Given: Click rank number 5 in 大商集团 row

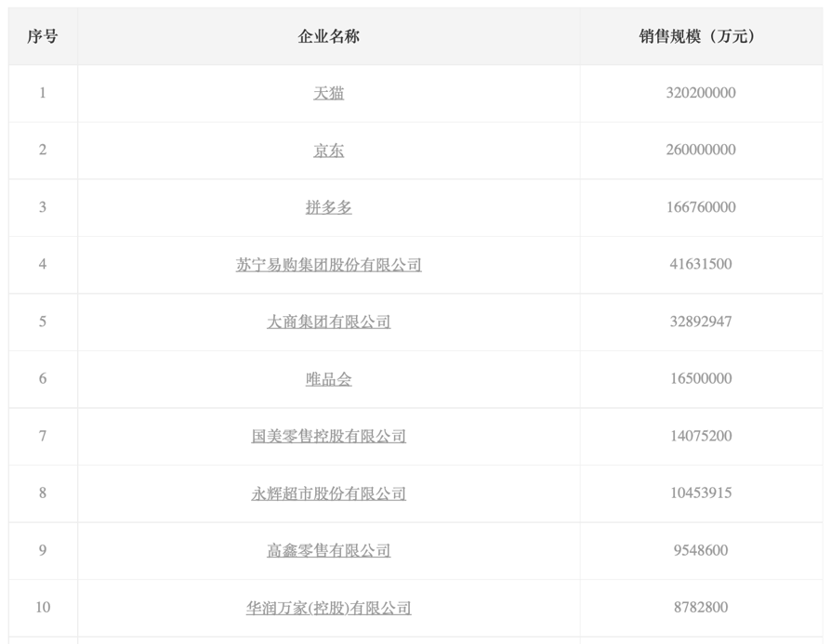Looking at the screenshot, I should [x=43, y=322].
